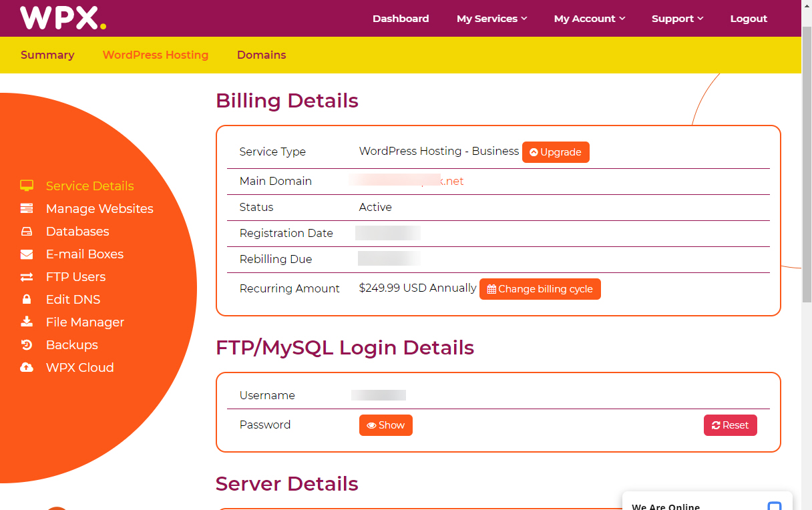Click the Upgrade button
Viewport: 812px width, 510px height.
[556, 152]
